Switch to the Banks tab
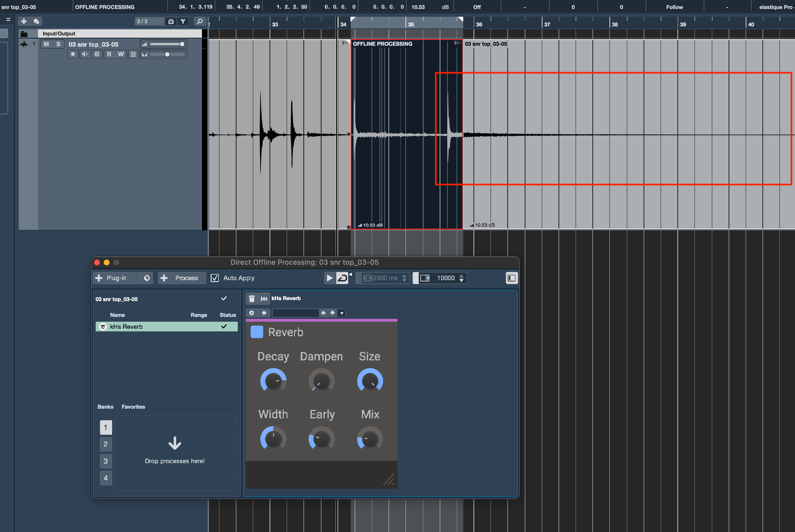The image size is (795, 532). coord(105,407)
